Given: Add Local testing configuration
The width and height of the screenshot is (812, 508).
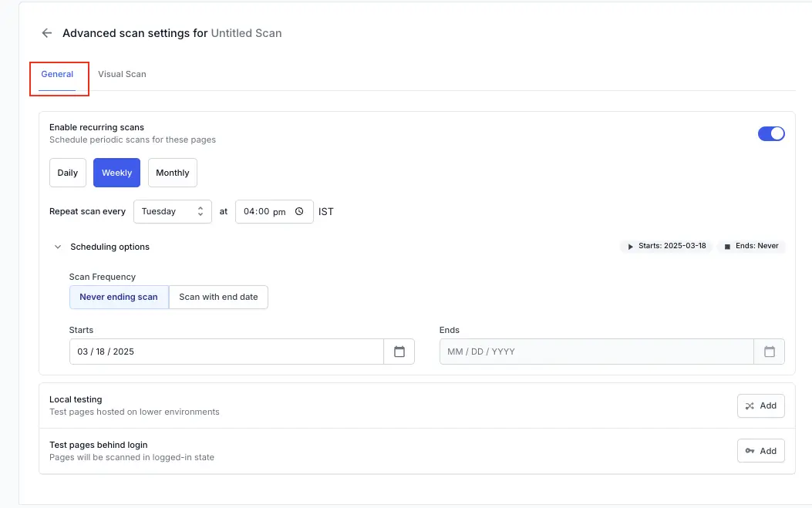Looking at the screenshot, I should click(x=760, y=405).
